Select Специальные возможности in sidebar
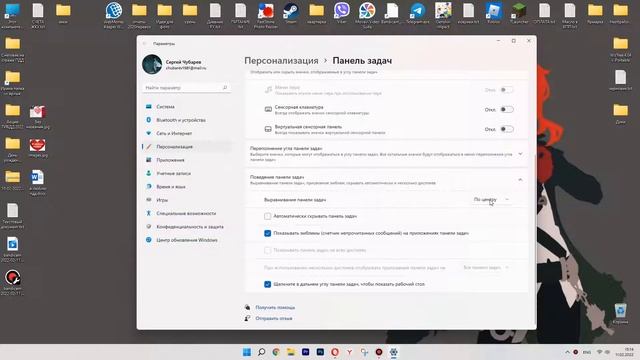This screenshot has height=360, width=640. [187, 213]
